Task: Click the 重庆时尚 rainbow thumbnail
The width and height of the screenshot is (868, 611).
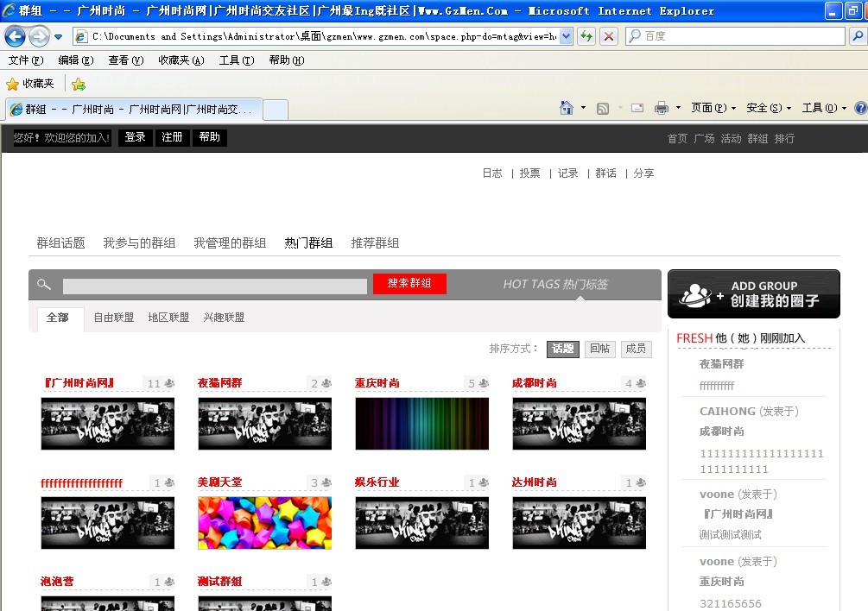Action: 421,424
